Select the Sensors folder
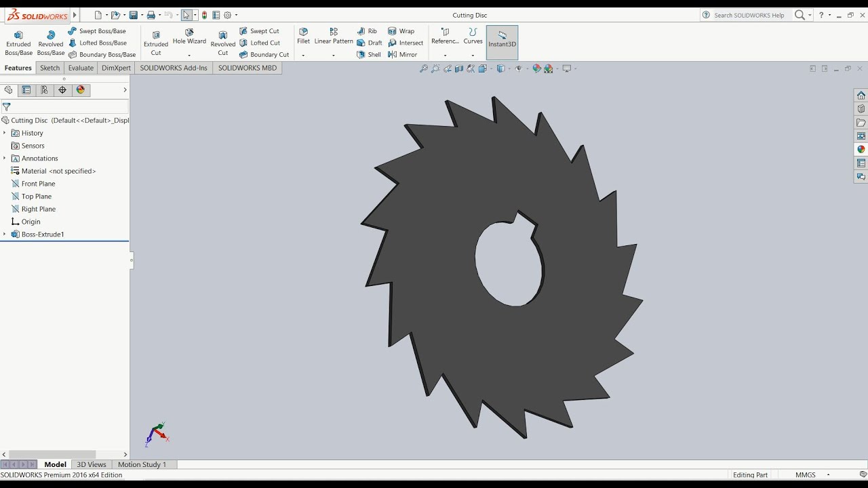This screenshot has height=488, width=868. coord(28,146)
